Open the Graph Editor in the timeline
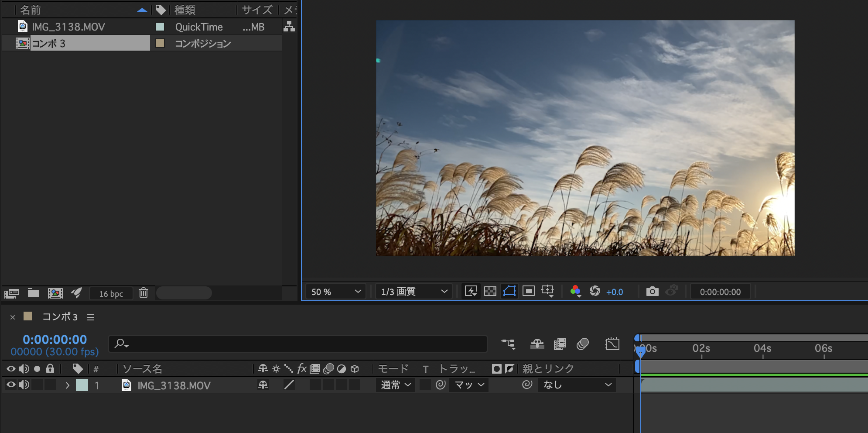This screenshot has width=868, height=433. point(613,344)
